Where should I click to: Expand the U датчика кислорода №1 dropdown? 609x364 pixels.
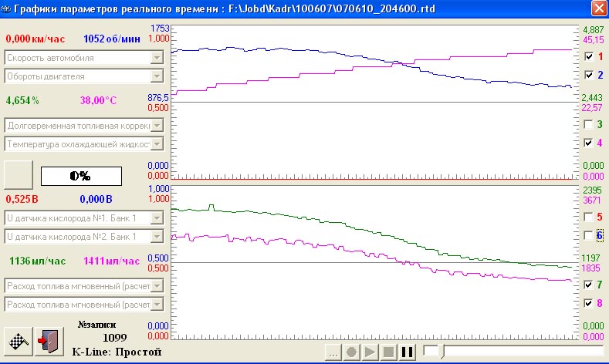coord(157,218)
